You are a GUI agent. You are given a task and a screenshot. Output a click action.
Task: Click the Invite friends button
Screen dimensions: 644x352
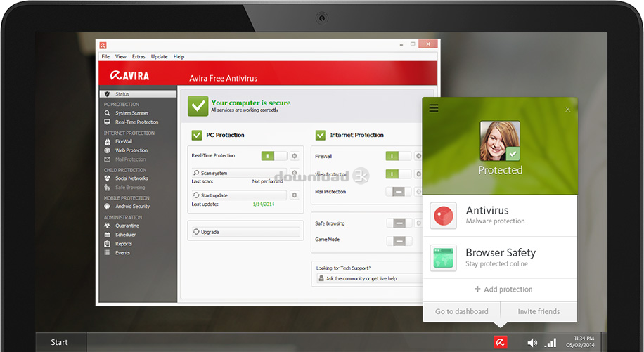pos(539,311)
